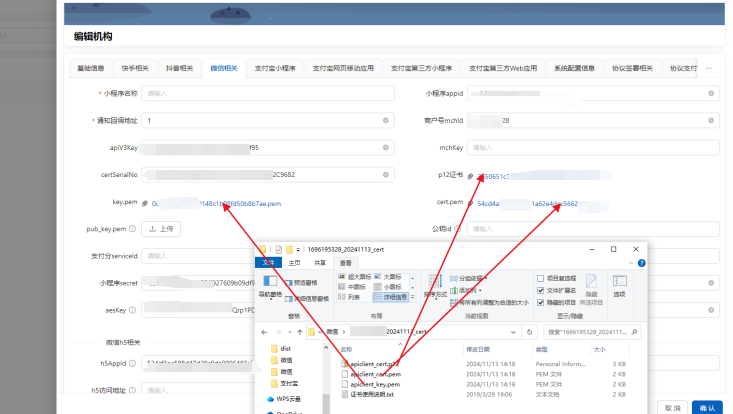Open the 添加列 add columns dropdown
This screenshot has width=733, height=414.
click(466, 291)
